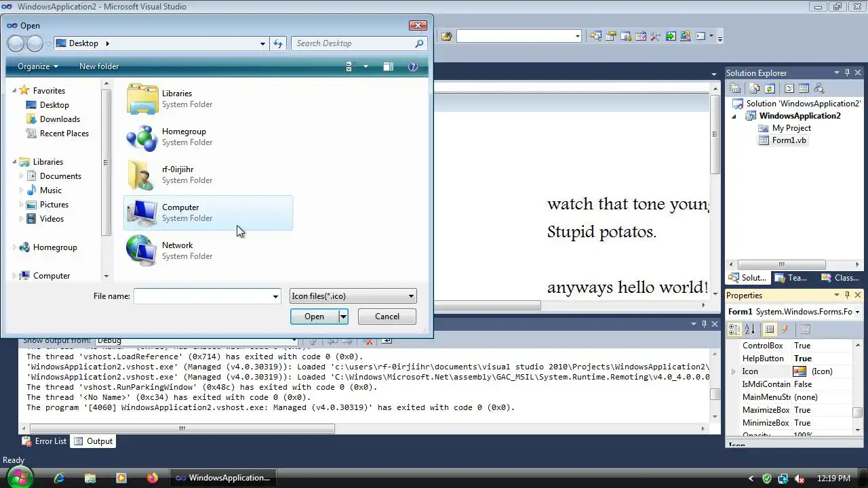Click Events lightning icon in Properties panel
Screen dimensions: 868x488
785,329
